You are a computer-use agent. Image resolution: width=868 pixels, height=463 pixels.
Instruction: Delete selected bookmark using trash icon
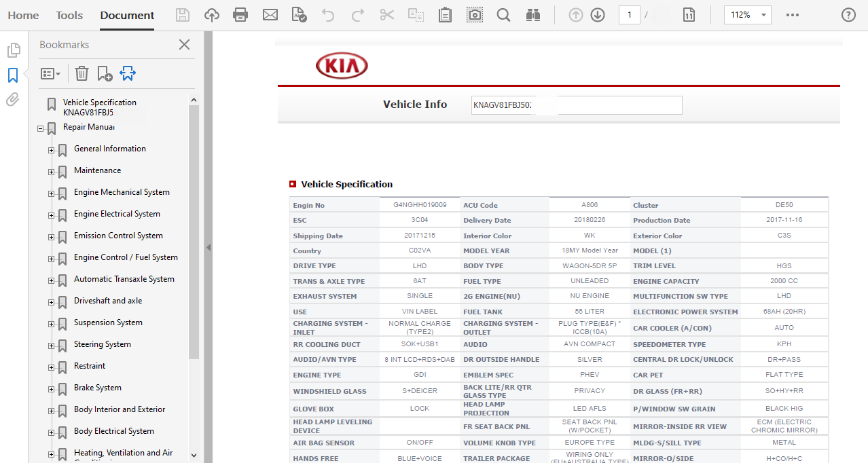[82, 73]
